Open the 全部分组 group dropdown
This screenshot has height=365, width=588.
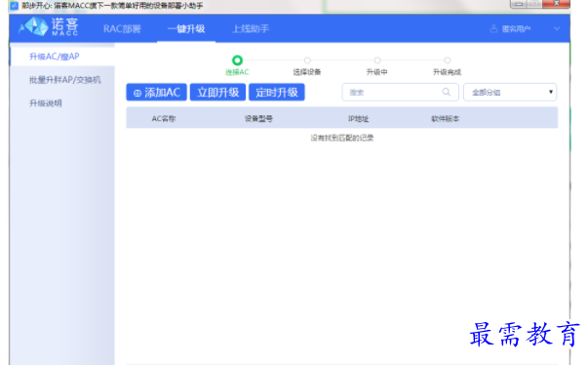tap(510, 93)
